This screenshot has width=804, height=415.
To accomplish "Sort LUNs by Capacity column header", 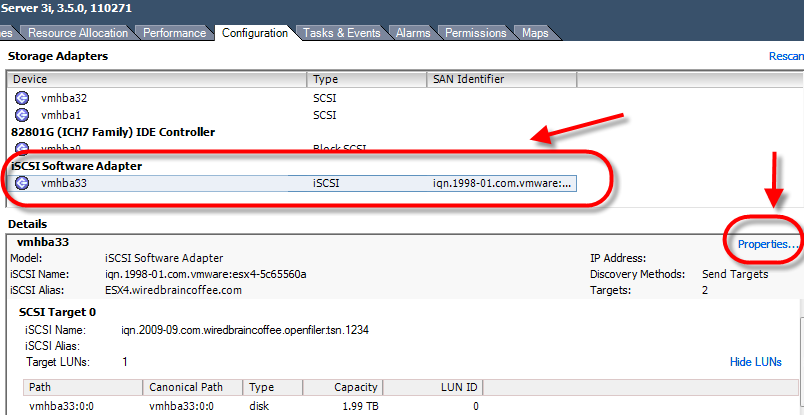I will 342,387.
